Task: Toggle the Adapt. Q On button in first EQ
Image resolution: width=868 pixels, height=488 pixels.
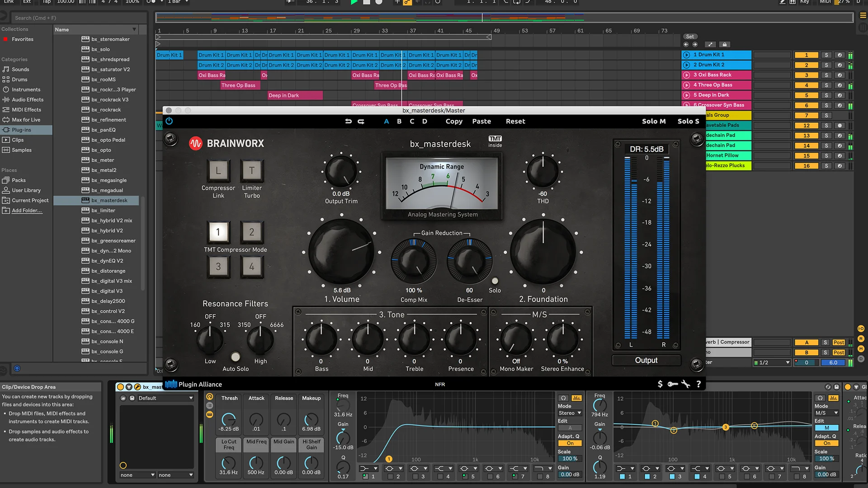Action: (x=570, y=443)
